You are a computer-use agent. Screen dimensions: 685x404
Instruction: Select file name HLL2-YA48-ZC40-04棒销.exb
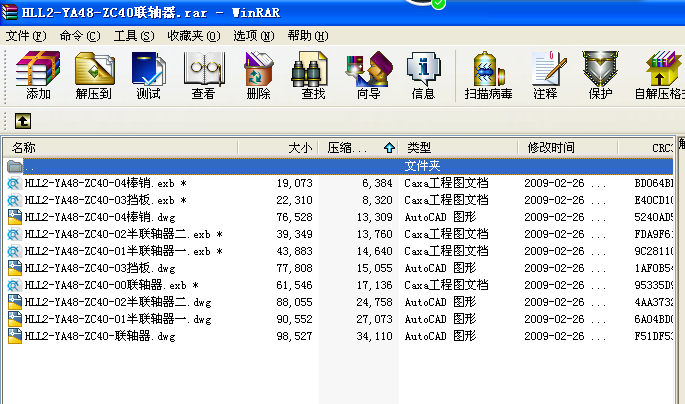tap(106, 183)
